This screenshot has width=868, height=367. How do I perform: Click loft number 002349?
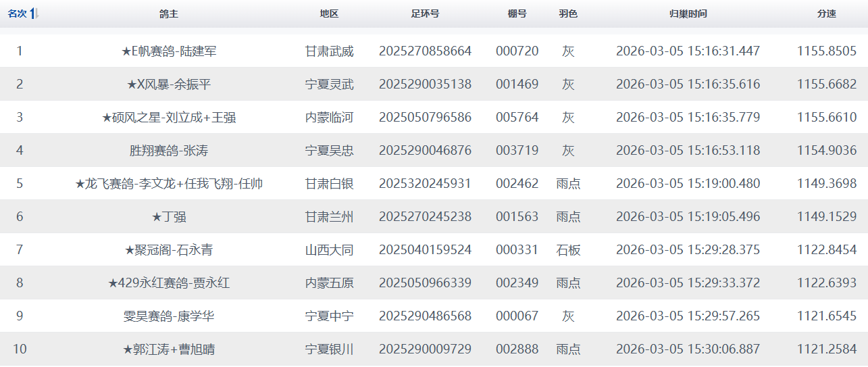pyautogui.click(x=517, y=283)
